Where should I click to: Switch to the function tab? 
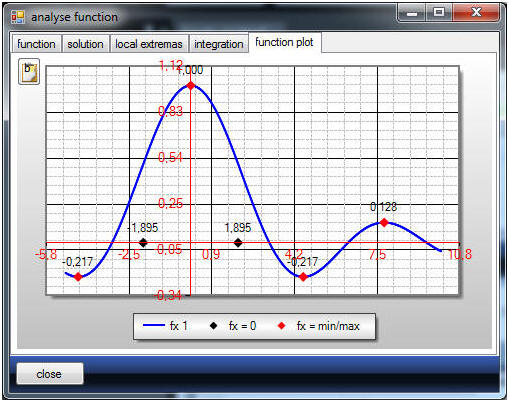pyautogui.click(x=36, y=44)
